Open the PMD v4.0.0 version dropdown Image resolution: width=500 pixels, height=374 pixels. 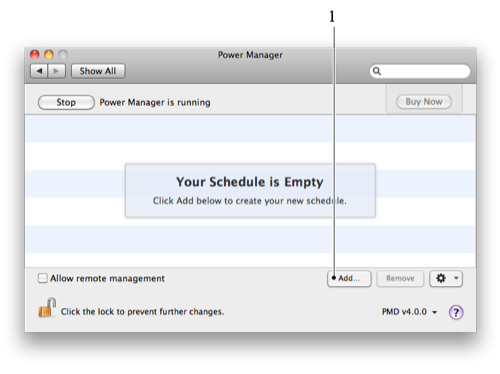click(x=409, y=312)
